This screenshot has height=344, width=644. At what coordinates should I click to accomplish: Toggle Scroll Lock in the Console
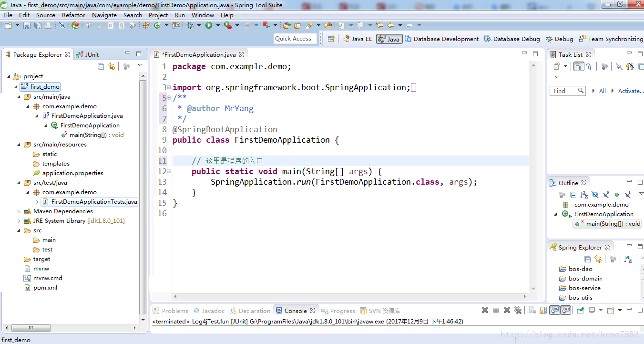coord(543,310)
